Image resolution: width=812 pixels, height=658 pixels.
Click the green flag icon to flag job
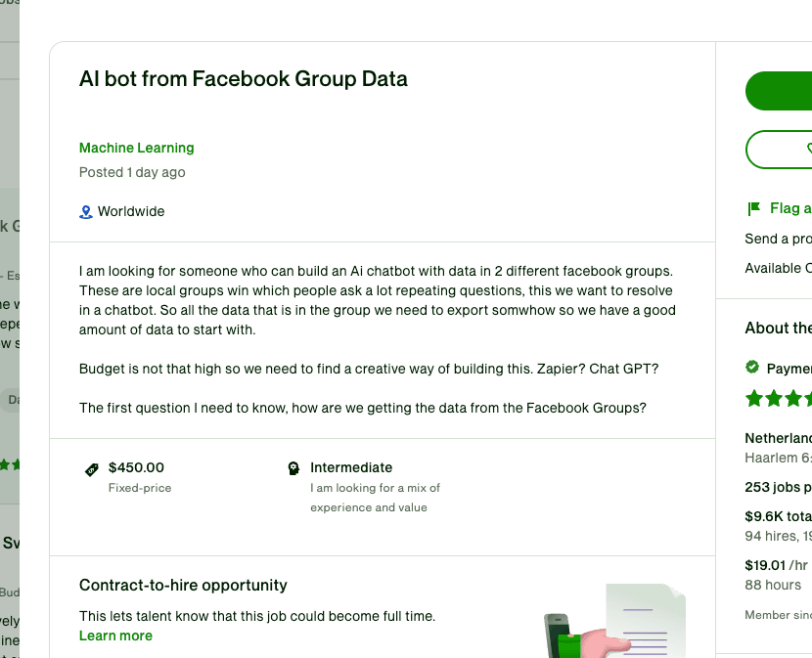pyautogui.click(x=753, y=208)
